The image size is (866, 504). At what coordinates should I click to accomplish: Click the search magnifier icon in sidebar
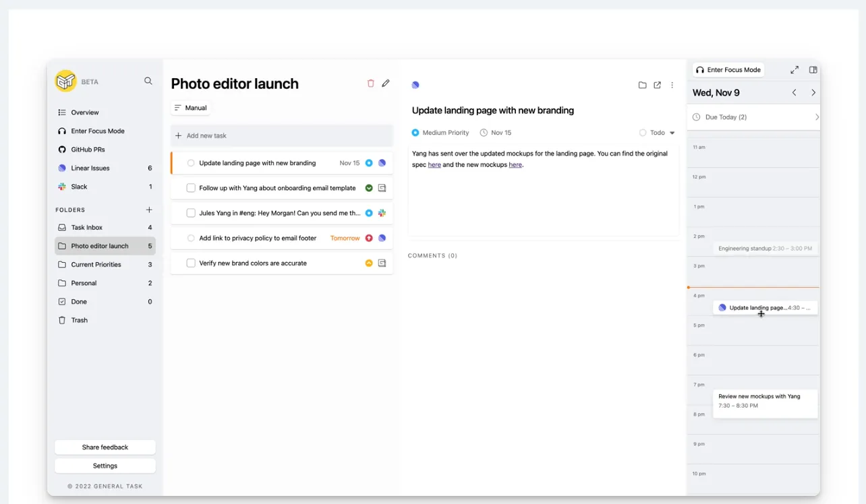148,81
